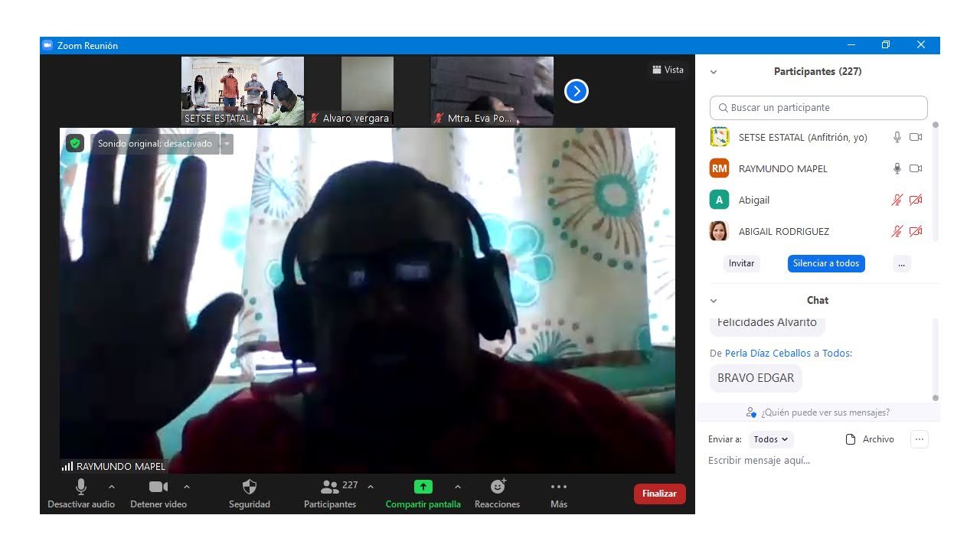Open ¿Quién puede ver sus mensajes? info
The image size is (980, 551).
pos(818,412)
